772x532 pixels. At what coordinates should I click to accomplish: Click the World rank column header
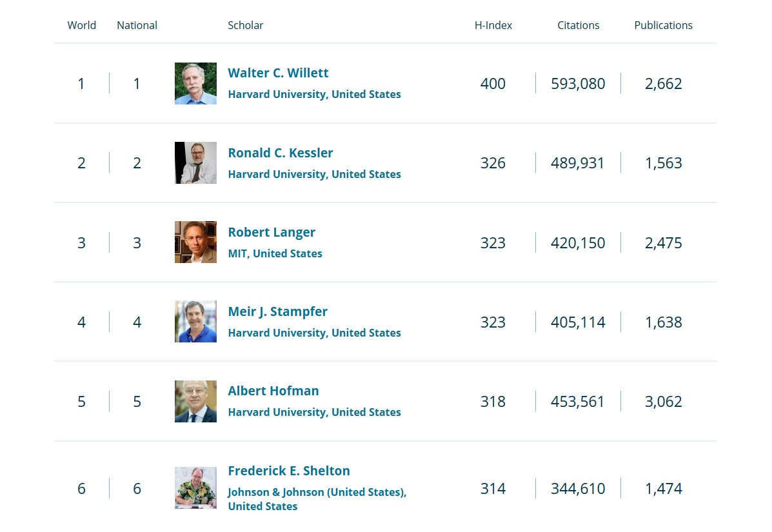(x=82, y=25)
